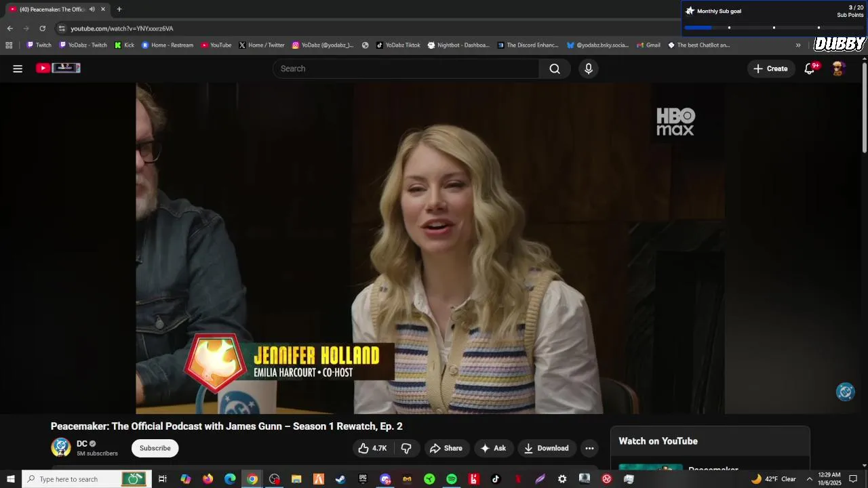Click the browser address bar URL
This screenshot has width=868, height=488.
(122, 28)
